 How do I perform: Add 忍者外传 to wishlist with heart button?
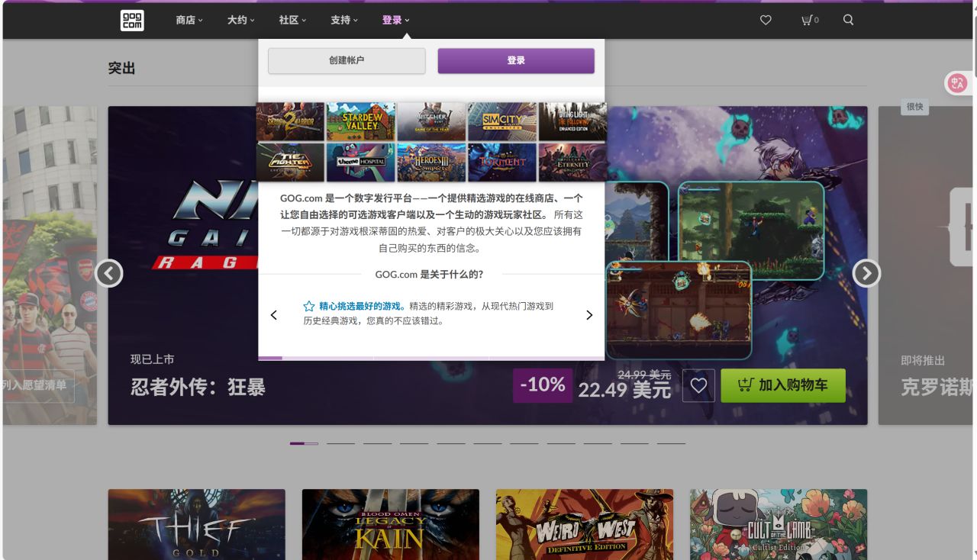[x=698, y=386]
